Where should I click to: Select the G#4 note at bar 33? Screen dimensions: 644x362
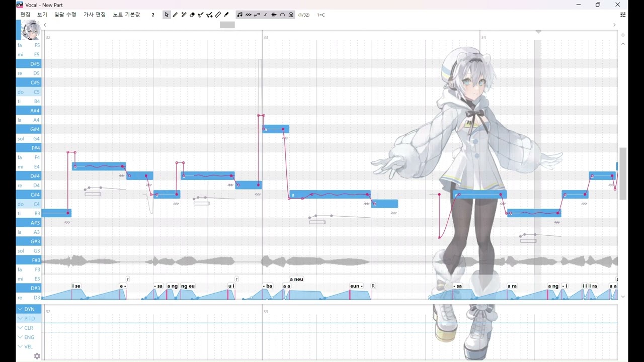(x=276, y=129)
